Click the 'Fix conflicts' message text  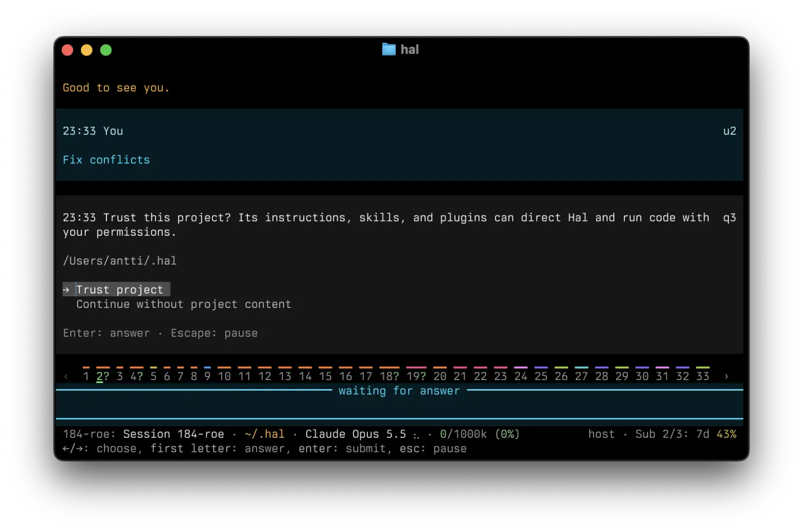tap(106, 160)
